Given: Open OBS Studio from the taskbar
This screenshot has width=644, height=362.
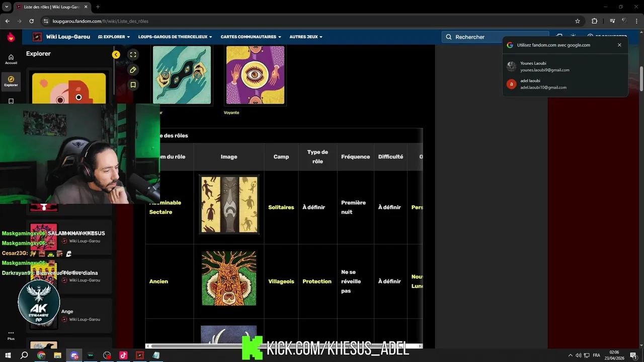Looking at the screenshot, I should pos(107,355).
